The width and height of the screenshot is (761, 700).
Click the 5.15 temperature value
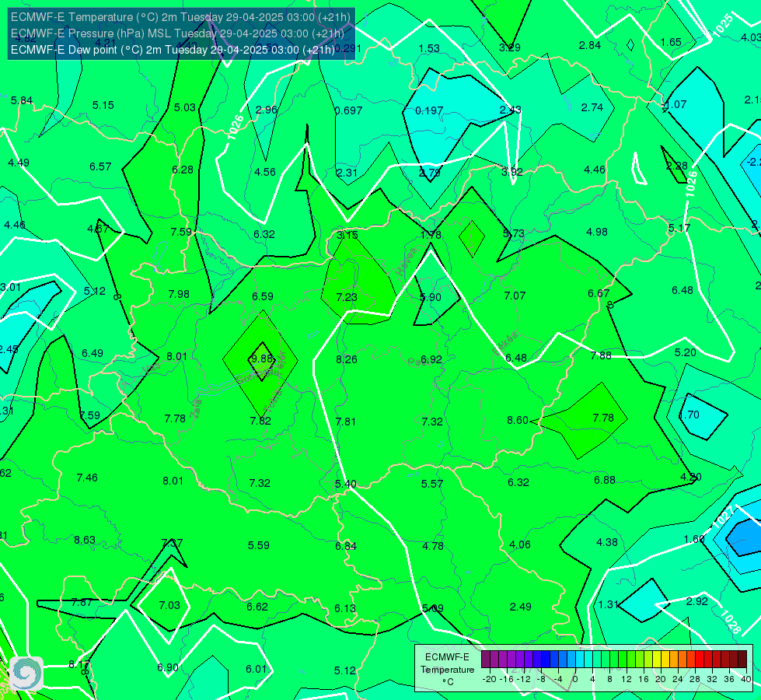pos(103,106)
